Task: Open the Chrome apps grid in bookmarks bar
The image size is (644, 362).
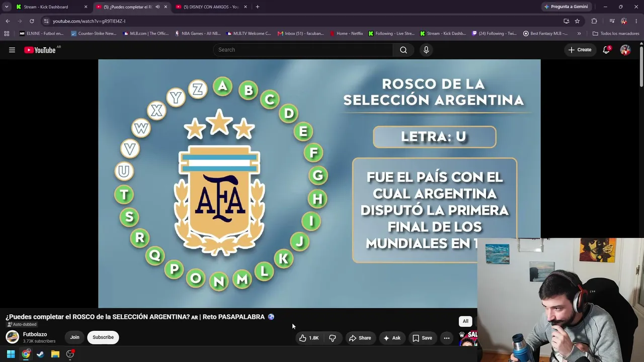Action: tap(7, 34)
